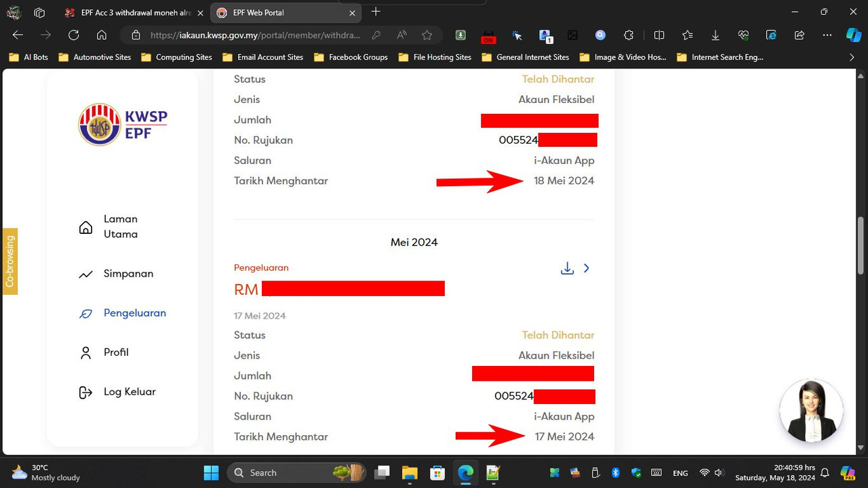Click the "Telah Dihantar" status for 17 Mei
This screenshot has height=488, width=868.
[x=558, y=335]
